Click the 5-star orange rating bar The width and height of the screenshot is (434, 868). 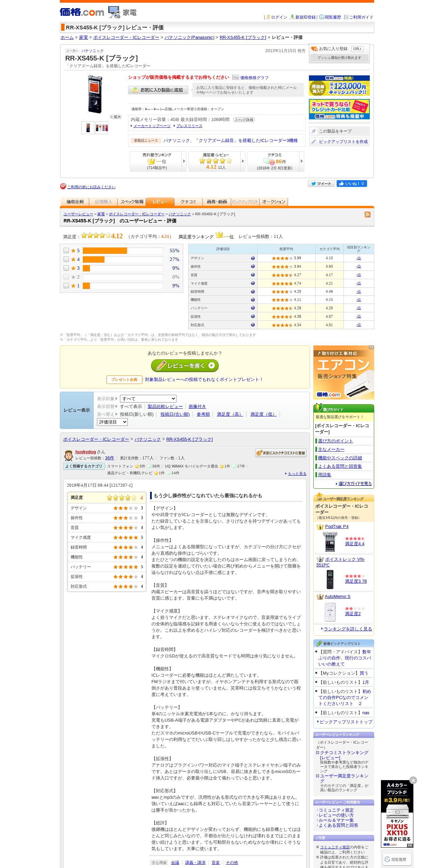[105, 250]
